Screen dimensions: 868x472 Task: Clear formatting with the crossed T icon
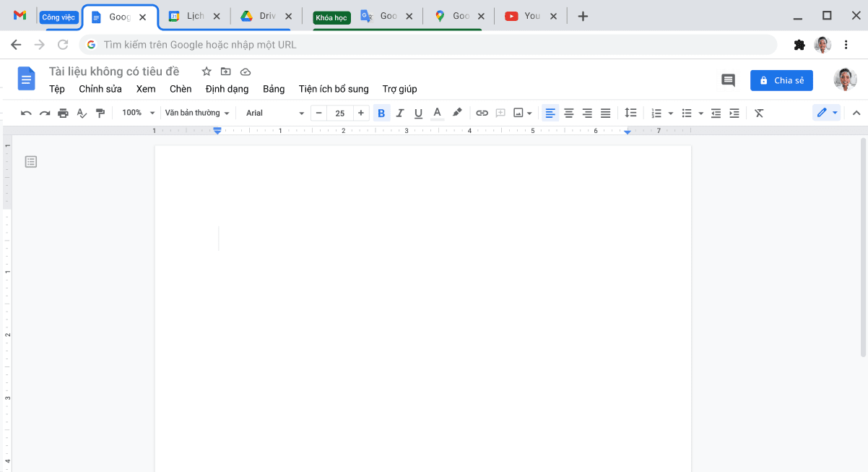(x=759, y=113)
